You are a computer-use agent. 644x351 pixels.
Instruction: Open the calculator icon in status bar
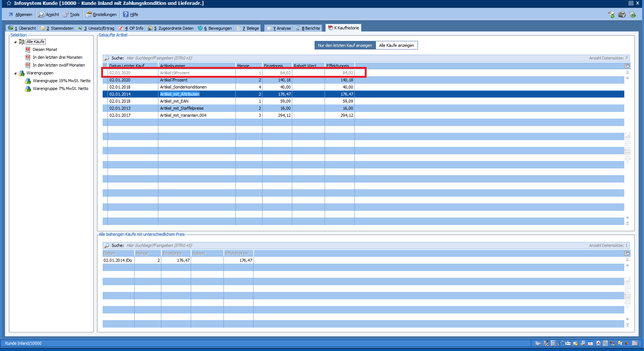click(553, 343)
